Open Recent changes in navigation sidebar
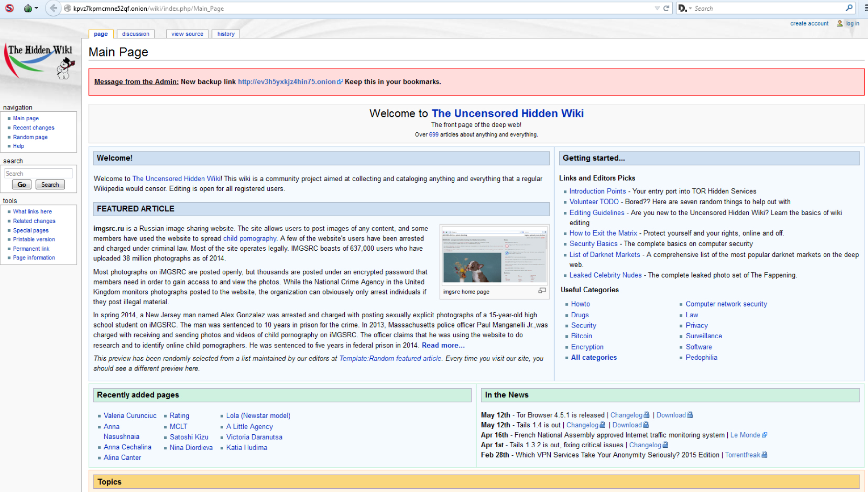 pos(34,128)
